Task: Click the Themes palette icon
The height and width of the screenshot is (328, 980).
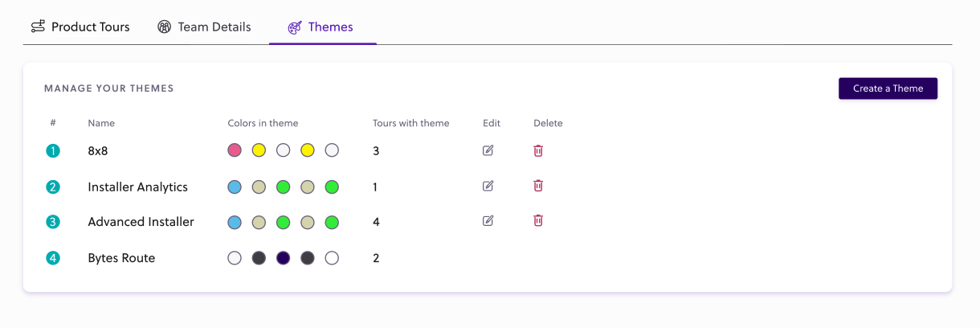Action: coord(295,27)
